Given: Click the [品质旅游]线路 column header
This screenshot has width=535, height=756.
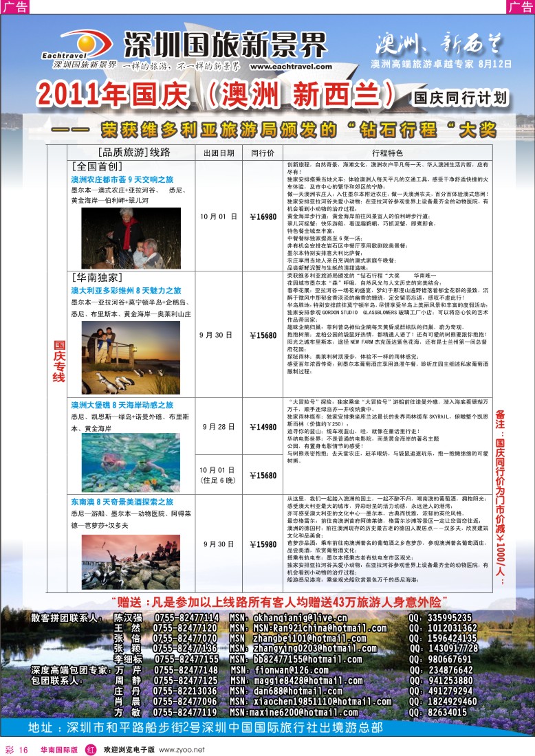Looking at the screenshot, I should click(133, 153).
